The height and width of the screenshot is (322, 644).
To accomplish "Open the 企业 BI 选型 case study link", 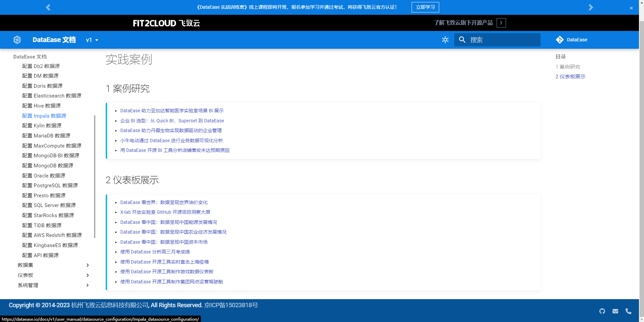I will [172, 120].
